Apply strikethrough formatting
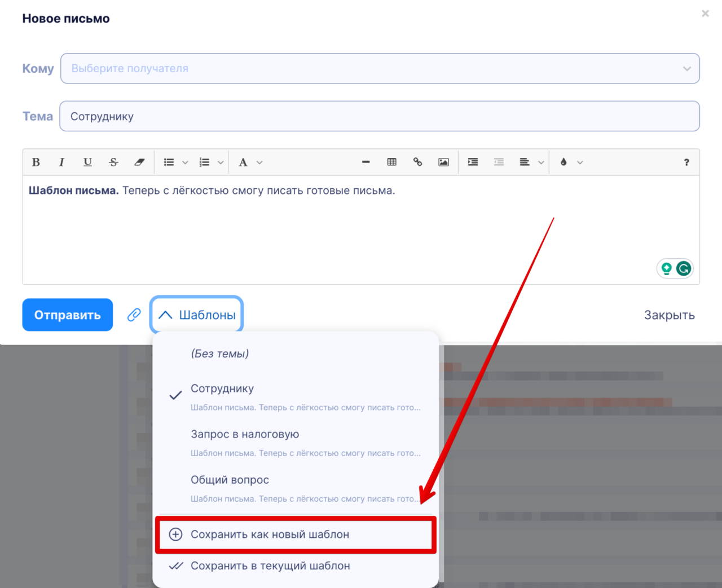 coord(113,162)
